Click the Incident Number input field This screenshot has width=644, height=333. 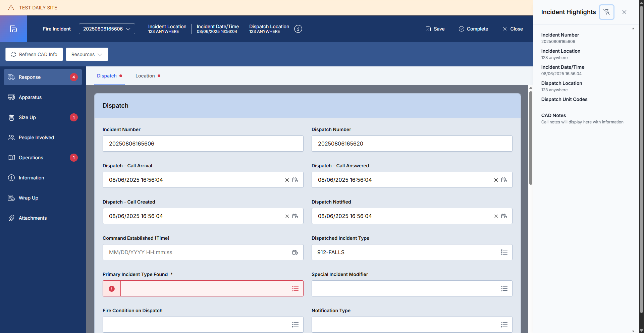tap(203, 144)
